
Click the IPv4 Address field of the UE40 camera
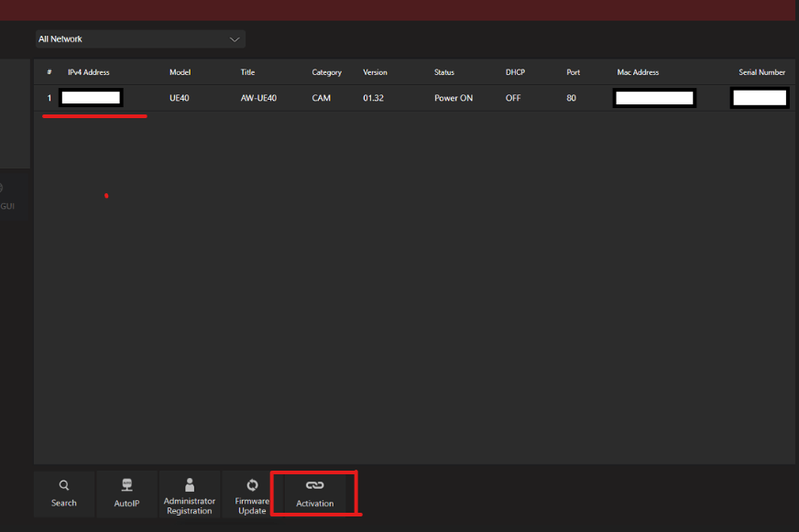click(x=90, y=97)
